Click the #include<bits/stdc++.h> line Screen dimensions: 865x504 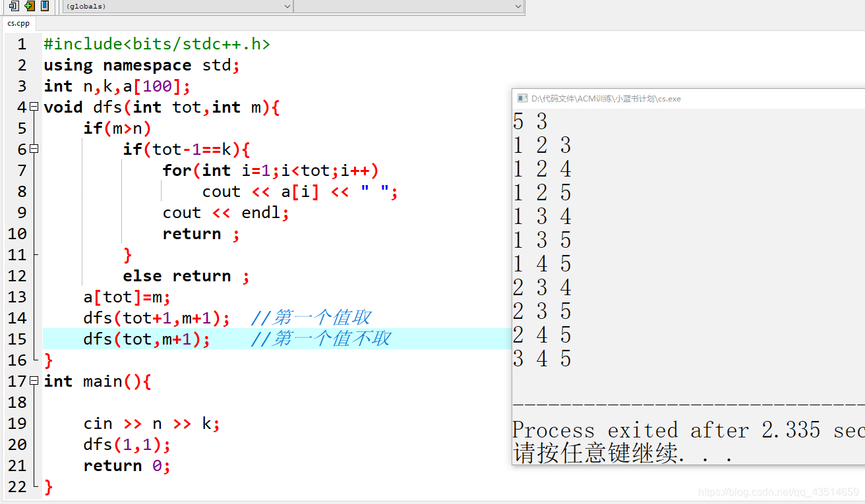point(157,44)
